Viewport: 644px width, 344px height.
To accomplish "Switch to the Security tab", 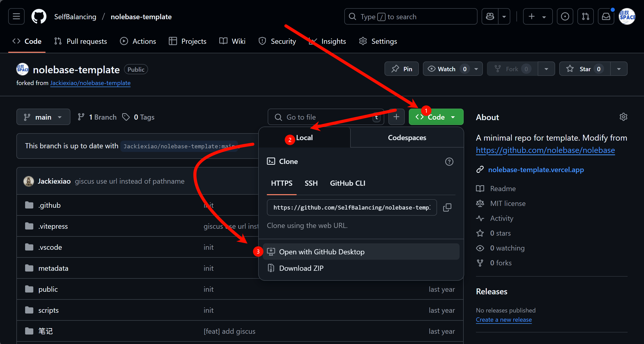I will click(x=277, y=41).
